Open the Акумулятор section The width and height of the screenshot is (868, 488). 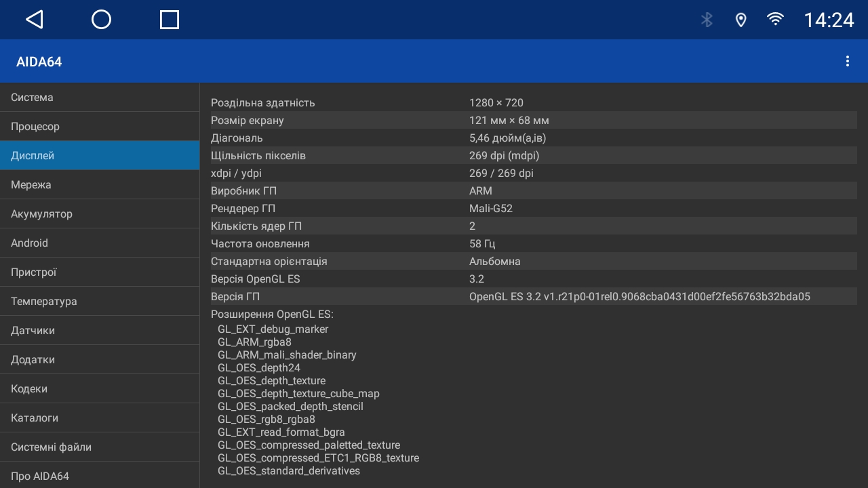coord(100,214)
